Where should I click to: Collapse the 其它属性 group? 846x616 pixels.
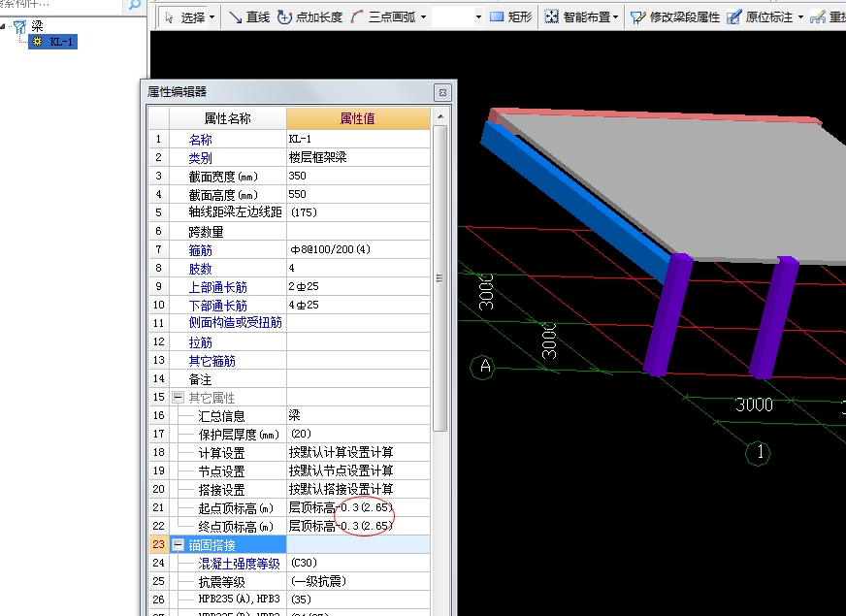[178, 398]
